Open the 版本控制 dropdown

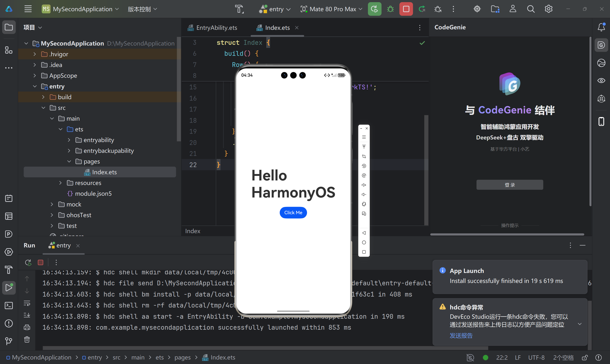point(142,9)
